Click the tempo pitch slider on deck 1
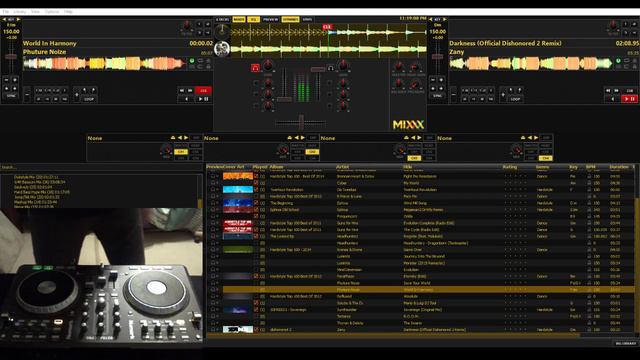This screenshot has width=640, height=360. coord(11,56)
